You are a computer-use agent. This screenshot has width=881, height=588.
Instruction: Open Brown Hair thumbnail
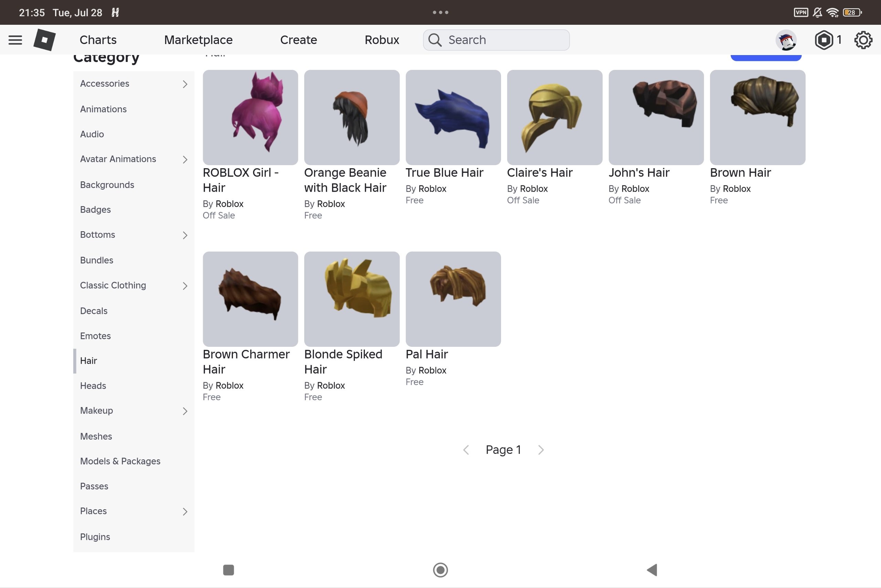coord(757,117)
